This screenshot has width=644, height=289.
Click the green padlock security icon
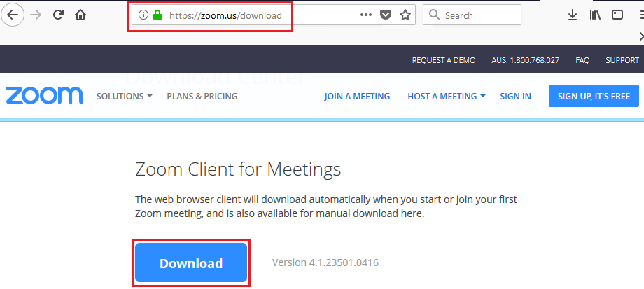(158, 15)
